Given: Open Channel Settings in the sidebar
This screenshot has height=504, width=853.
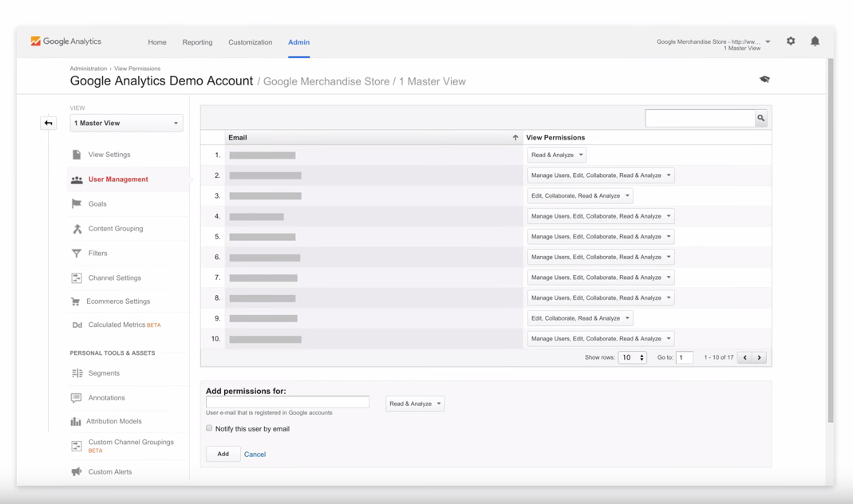Looking at the screenshot, I should [x=115, y=278].
